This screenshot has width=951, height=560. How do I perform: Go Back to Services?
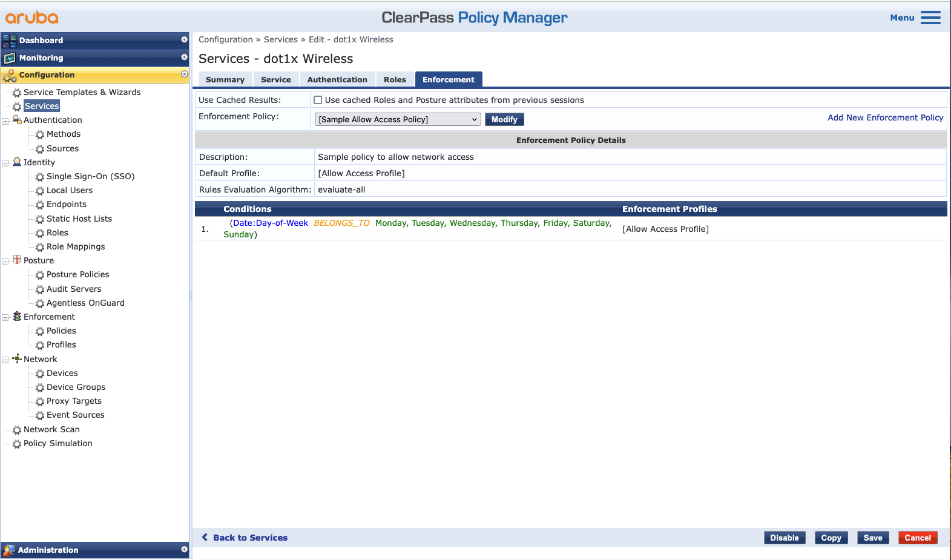pos(245,538)
